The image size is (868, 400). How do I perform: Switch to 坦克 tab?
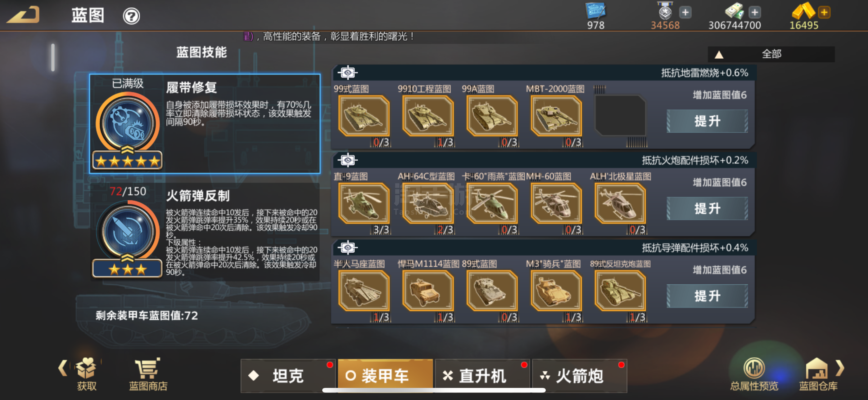click(x=288, y=376)
